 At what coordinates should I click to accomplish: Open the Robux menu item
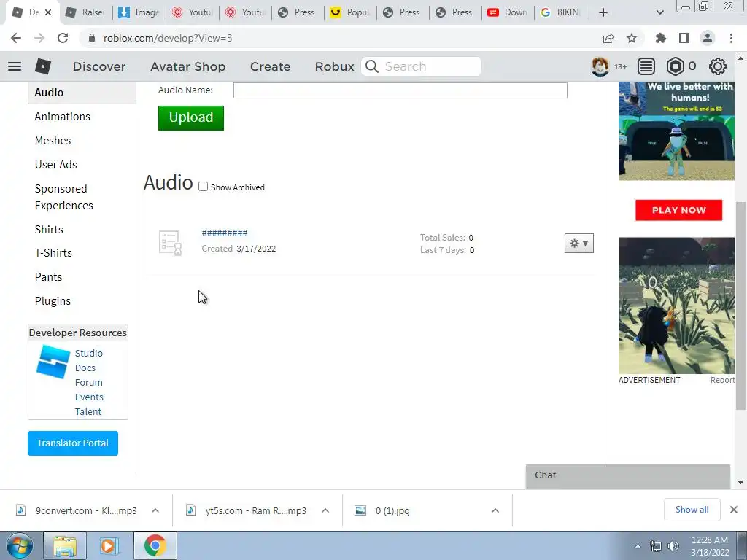point(334,66)
